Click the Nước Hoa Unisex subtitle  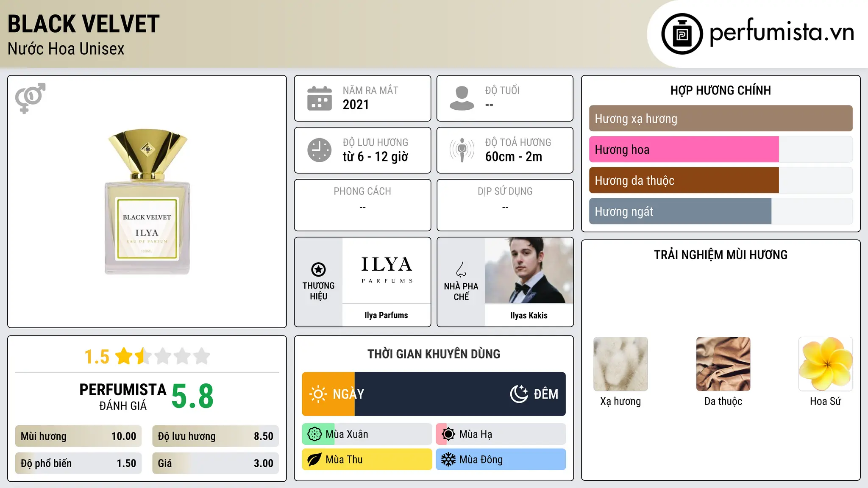point(66,49)
